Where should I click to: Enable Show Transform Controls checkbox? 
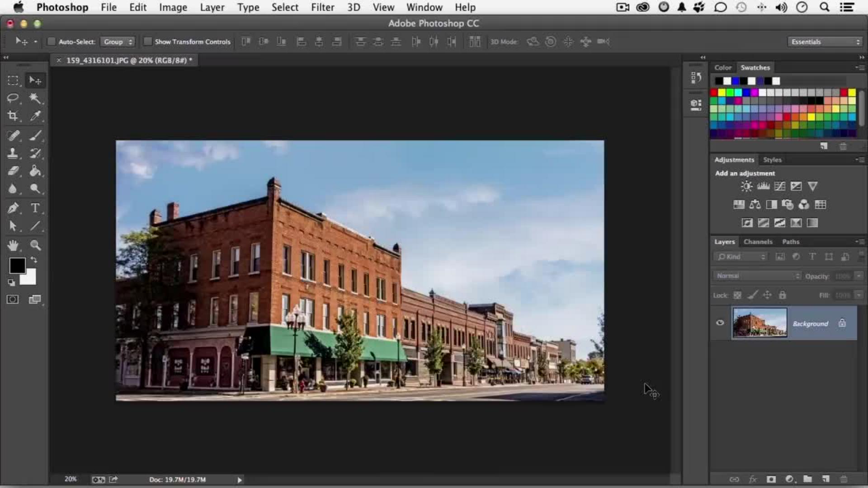[147, 42]
